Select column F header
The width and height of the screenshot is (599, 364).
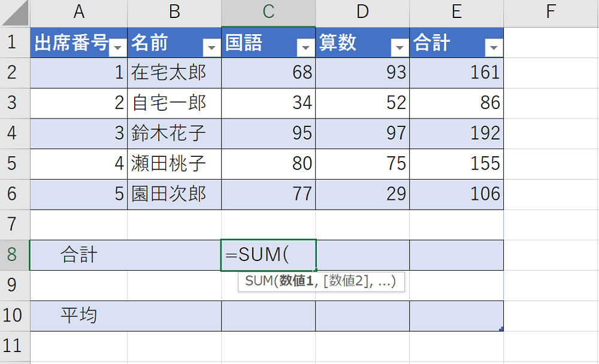point(550,12)
